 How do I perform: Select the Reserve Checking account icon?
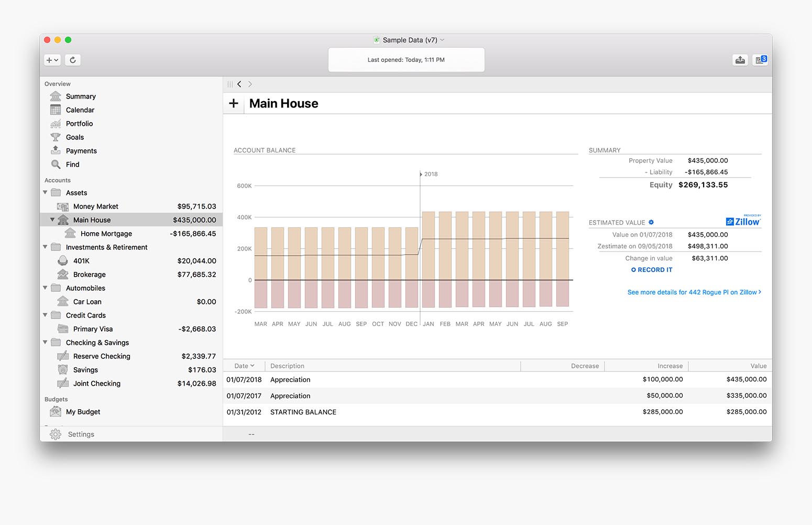pyautogui.click(x=63, y=356)
